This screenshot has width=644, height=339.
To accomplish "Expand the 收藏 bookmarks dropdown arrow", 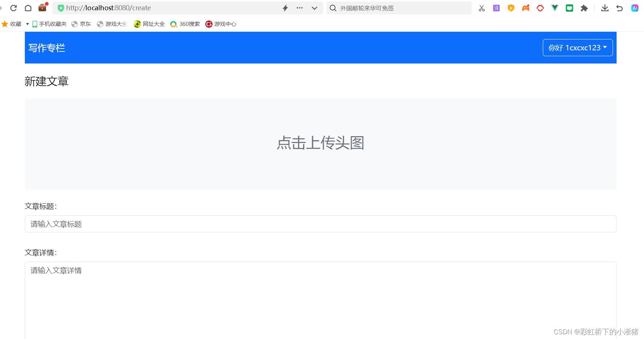I will point(27,24).
